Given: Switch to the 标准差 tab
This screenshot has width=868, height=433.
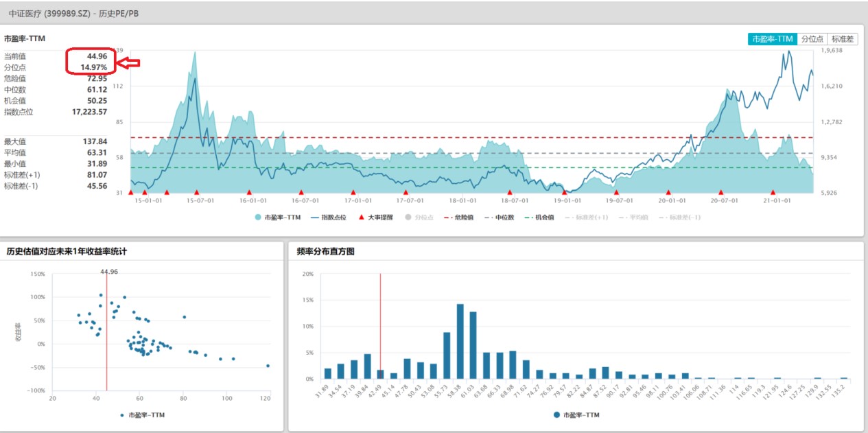Looking at the screenshot, I should point(843,39).
